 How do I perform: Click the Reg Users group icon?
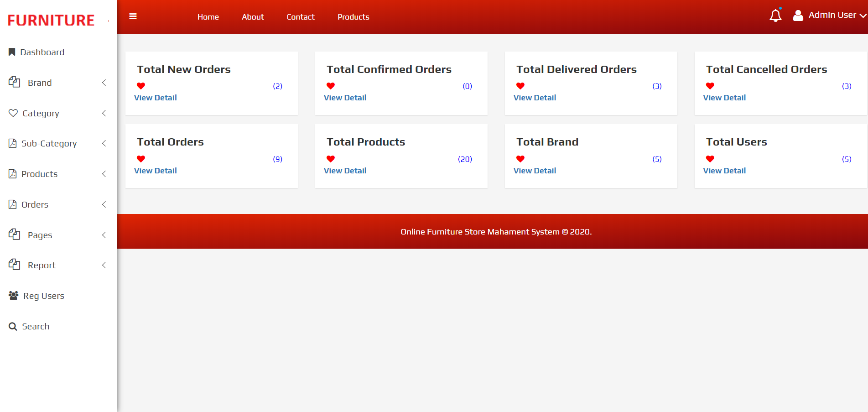click(x=14, y=296)
